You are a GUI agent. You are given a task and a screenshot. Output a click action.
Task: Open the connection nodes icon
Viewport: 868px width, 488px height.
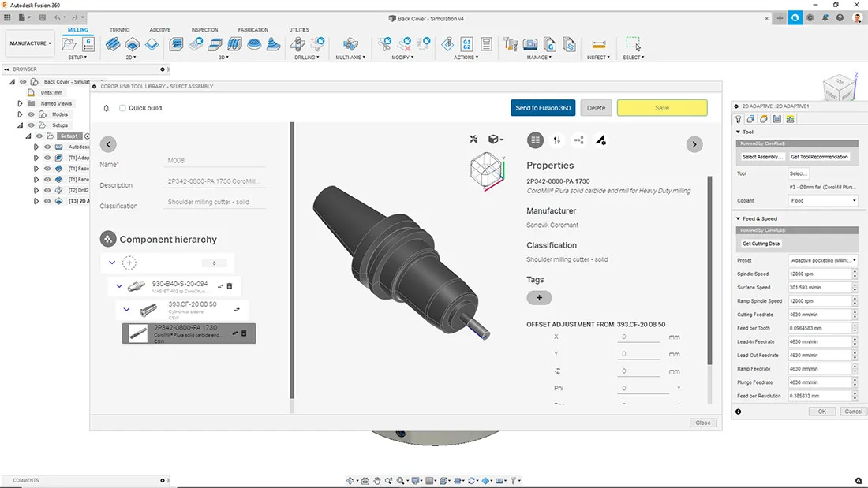click(579, 140)
